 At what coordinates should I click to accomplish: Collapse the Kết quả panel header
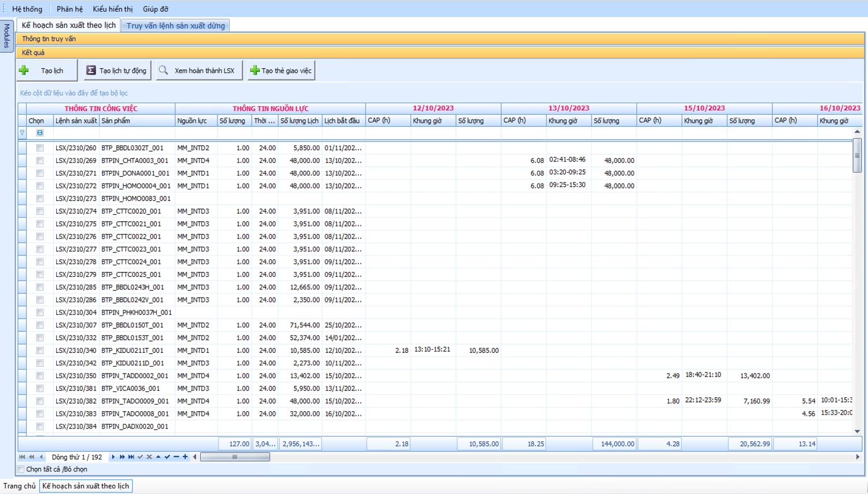(x=440, y=52)
